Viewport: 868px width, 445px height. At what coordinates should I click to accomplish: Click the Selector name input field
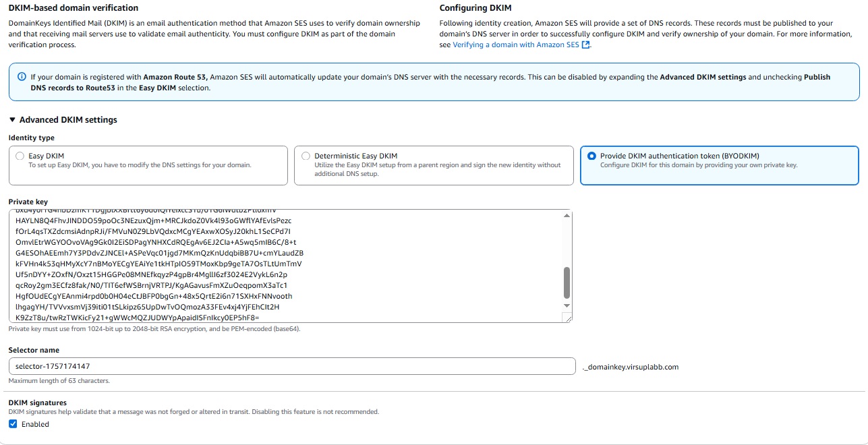click(292, 367)
